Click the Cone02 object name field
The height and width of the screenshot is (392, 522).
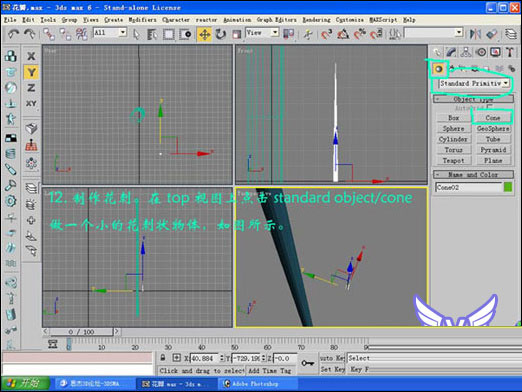tap(468, 187)
